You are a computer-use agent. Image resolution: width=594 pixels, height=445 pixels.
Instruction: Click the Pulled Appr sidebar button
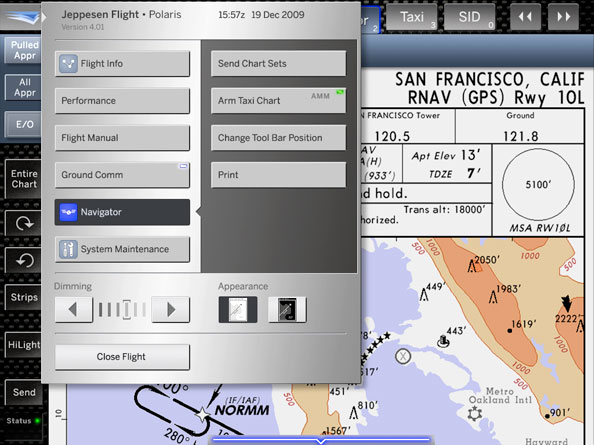[x=23, y=50]
